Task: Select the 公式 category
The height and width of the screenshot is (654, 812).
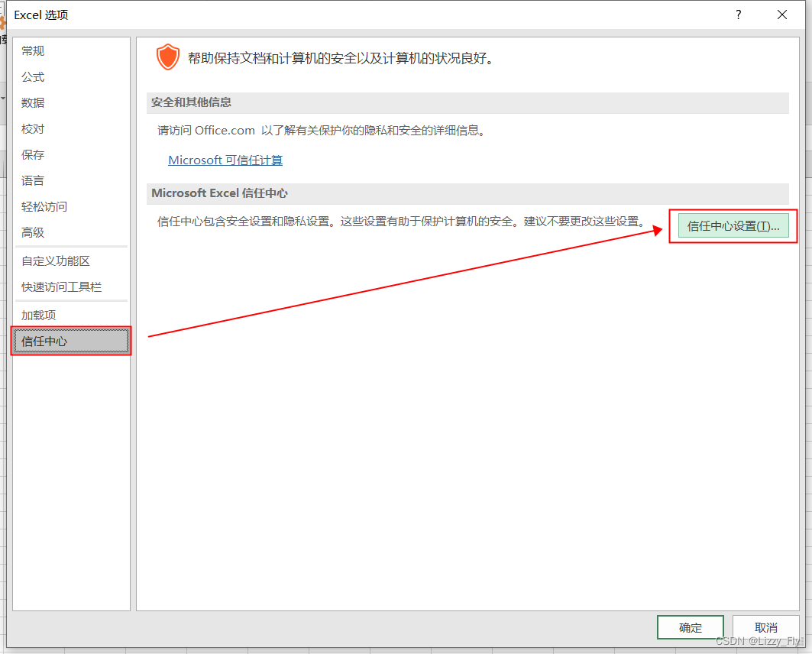Action: click(x=71, y=76)
